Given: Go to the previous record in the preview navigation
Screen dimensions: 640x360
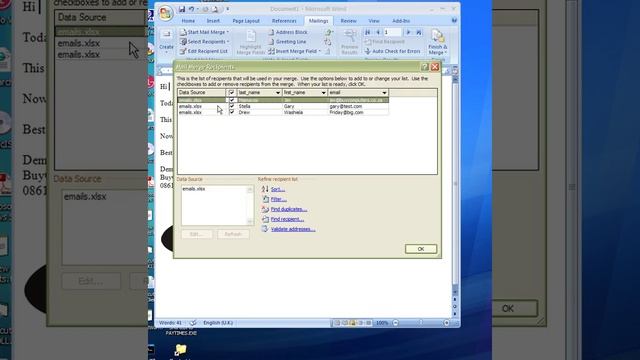Looking at the screenshot, I should [378, 32].
